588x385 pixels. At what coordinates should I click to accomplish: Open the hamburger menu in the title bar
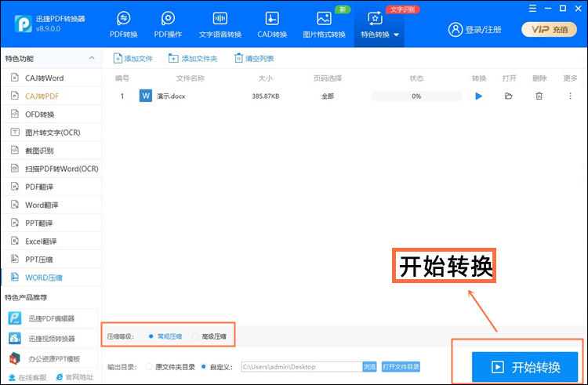[532, 9]
